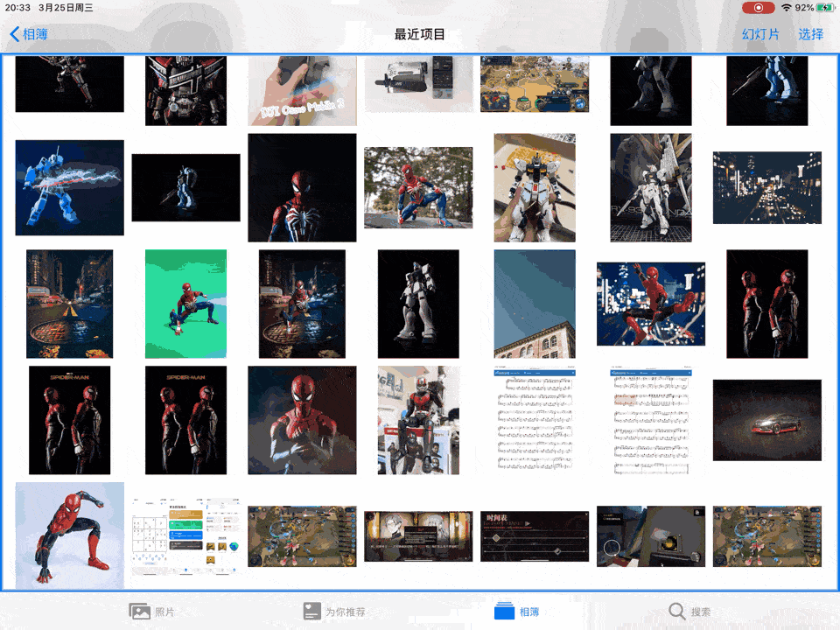
Task: Open the camcorder and gear photo
Action: [418, 84]
